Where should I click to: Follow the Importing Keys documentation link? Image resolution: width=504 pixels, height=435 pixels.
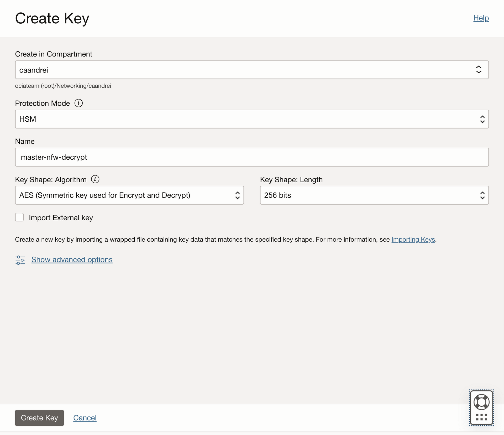413,239
